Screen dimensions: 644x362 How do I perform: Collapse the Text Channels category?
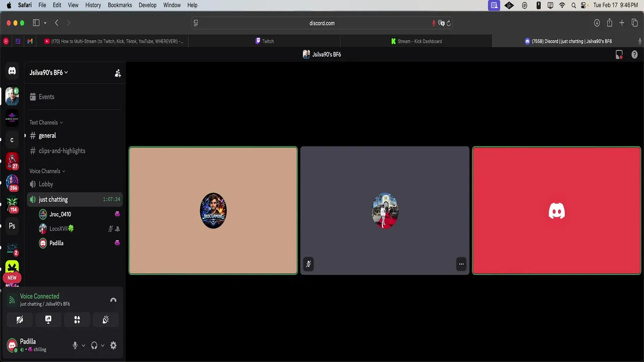coord(46,123)
